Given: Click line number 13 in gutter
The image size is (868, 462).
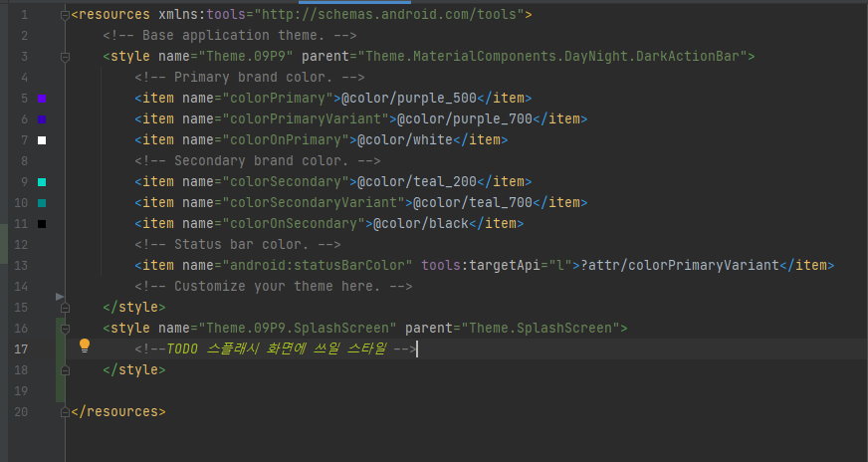Looking at the screenshot, I should (21, 265).
